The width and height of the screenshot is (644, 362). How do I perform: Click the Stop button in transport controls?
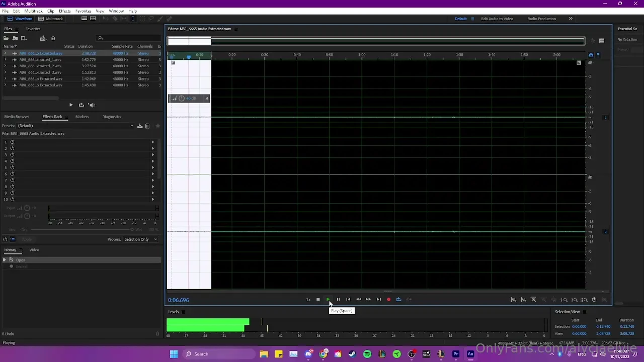[318, 300]
